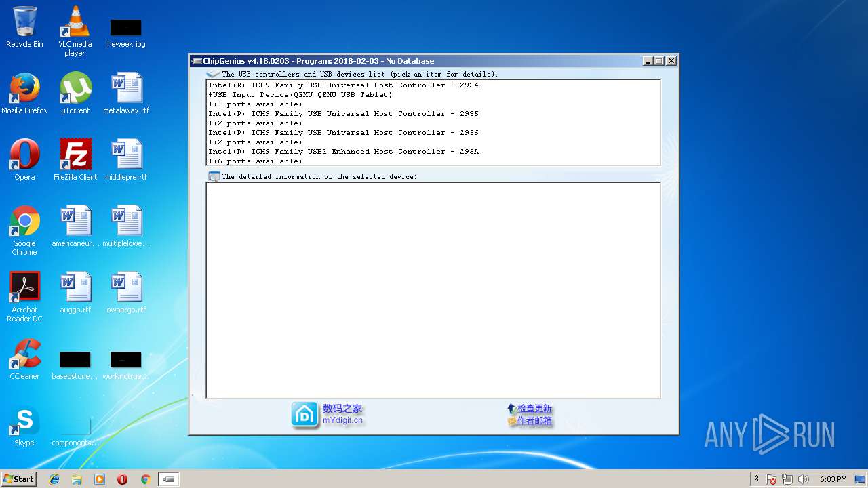Screen dimensions: 868x488
Task: Select the (6 ports available) row
Action: [433, 161]
